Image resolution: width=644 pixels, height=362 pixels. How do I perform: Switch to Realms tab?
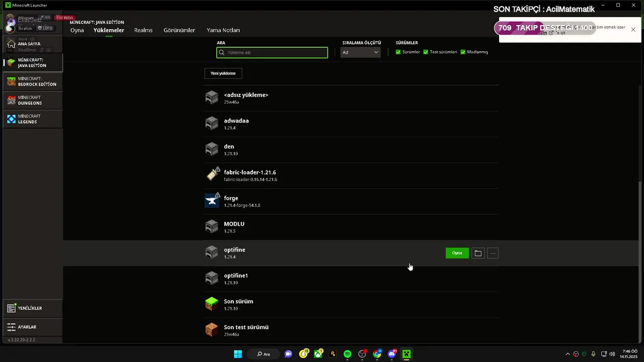(x=143, y=30)
